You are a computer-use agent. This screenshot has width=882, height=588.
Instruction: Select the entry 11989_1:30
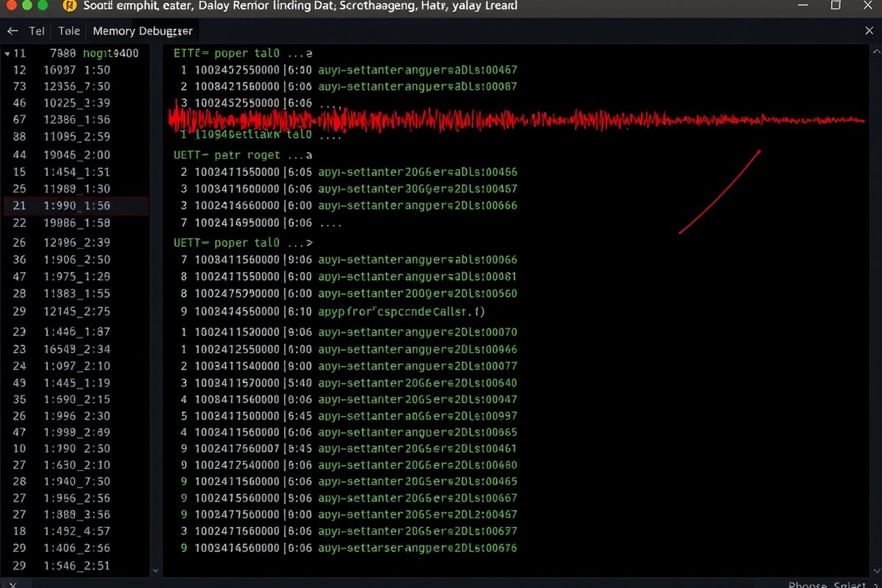coord(76,188)
